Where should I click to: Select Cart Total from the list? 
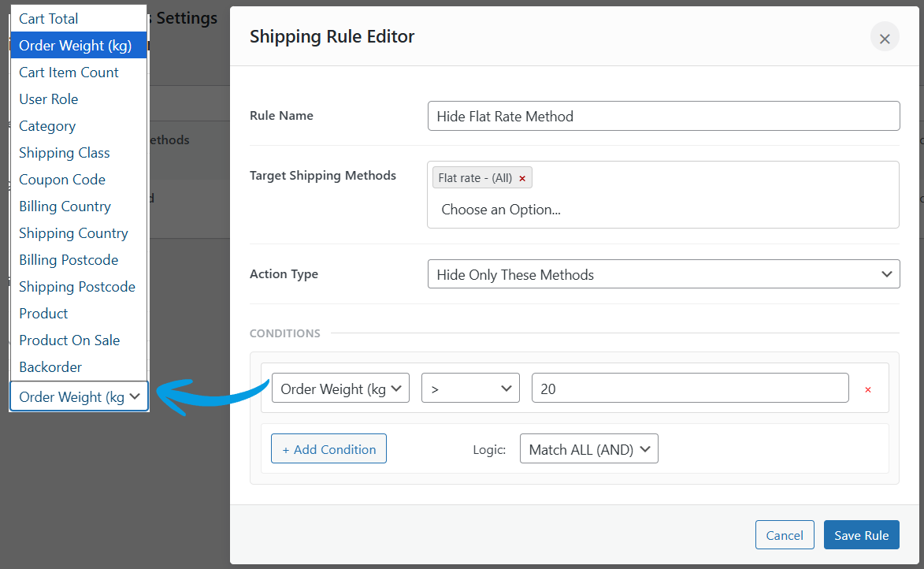49,19
